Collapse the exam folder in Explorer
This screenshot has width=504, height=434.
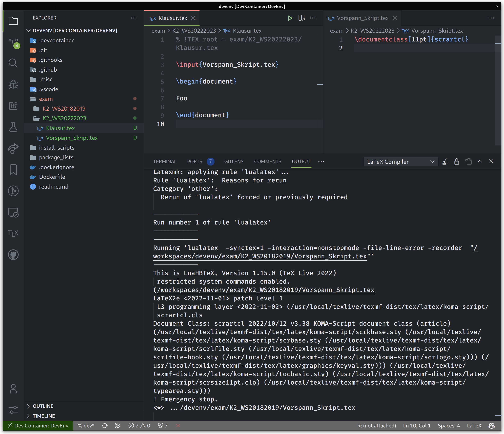click(46, 99)
